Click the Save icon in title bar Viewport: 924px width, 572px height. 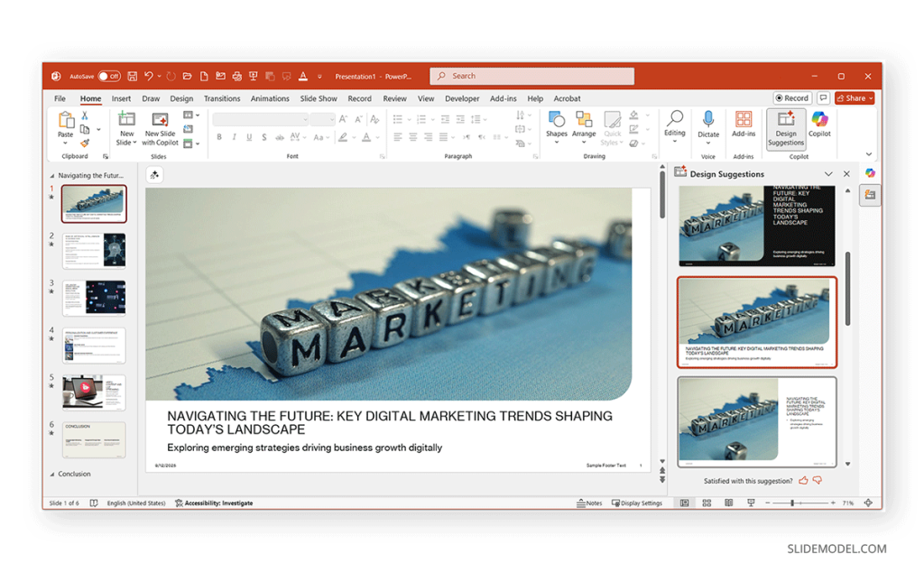[132, 77]
